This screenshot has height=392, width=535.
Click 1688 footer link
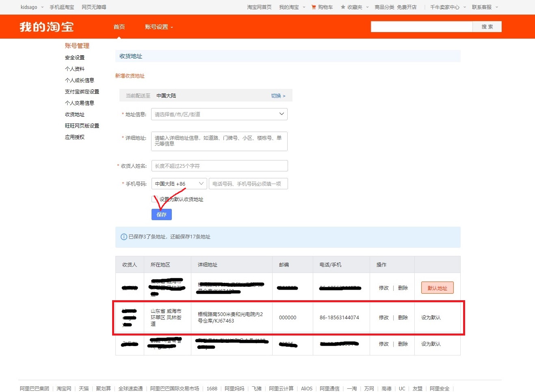pyautogui.click(x=212, y=389)
